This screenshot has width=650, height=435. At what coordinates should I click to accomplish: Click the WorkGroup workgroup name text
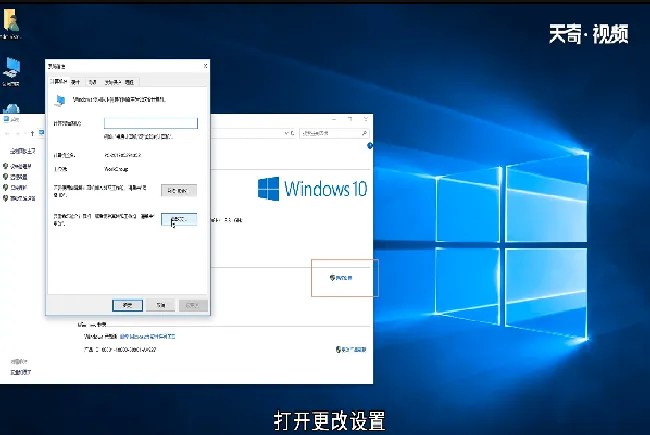click(x=116, y=169)
